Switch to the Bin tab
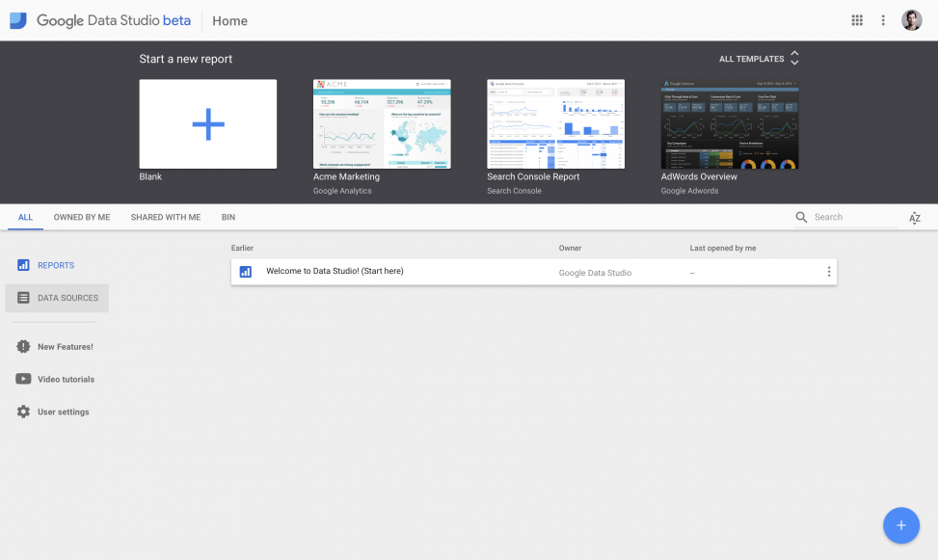Screen dimensions: 938x560 click(228, 217)
